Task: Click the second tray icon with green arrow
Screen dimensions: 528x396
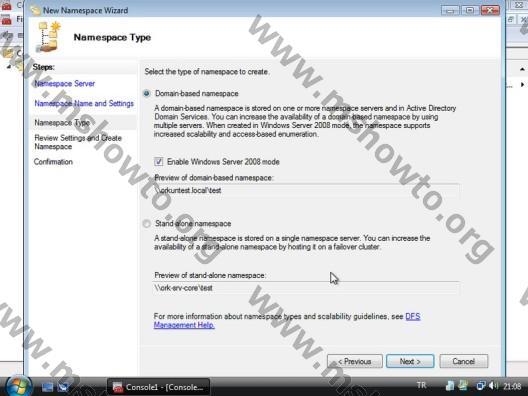Action: 463,386
